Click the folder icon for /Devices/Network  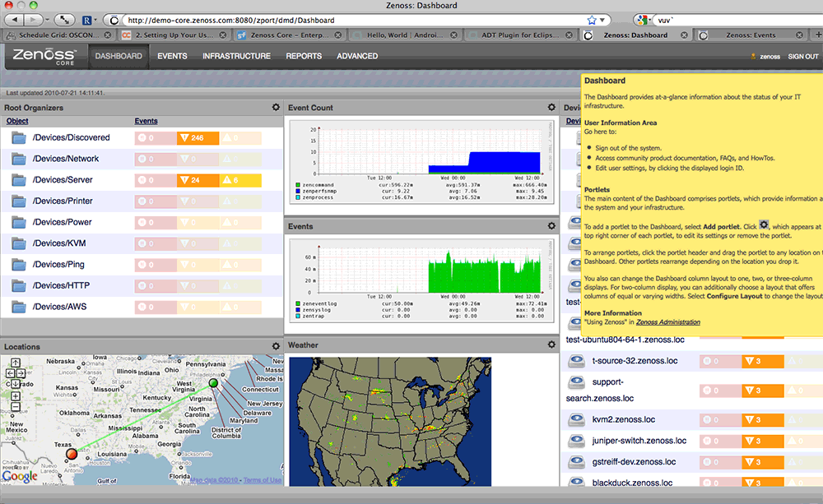coord(19,159)
